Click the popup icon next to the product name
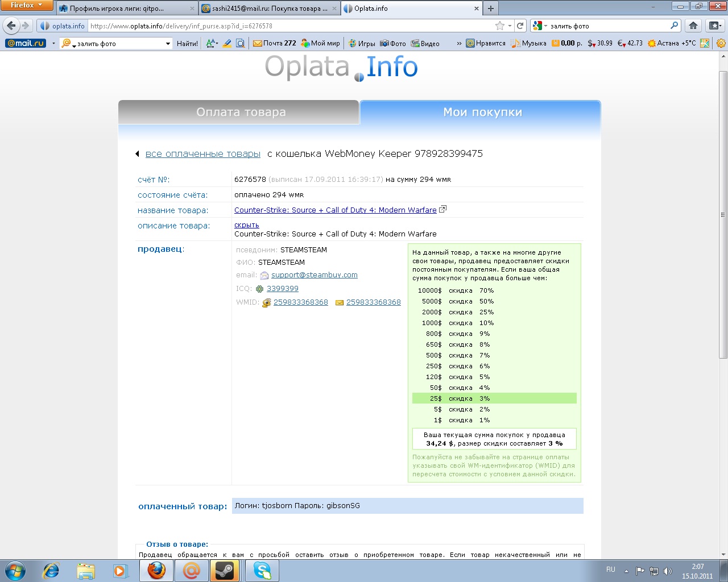728x582 pixels. [442, 209]
